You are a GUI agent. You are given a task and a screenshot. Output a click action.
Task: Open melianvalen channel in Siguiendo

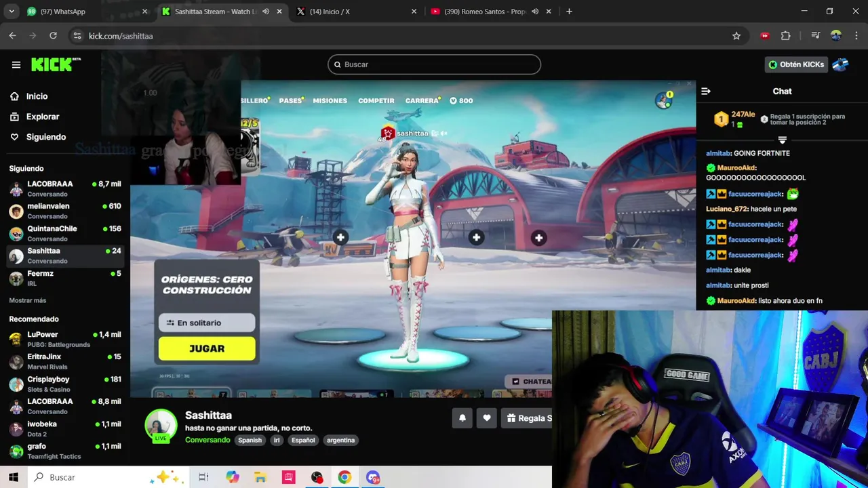point(65,211)
